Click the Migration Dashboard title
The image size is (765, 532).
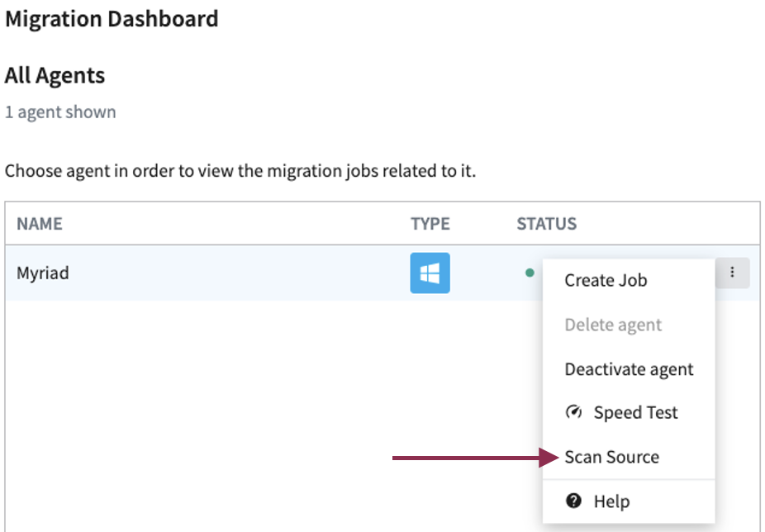112,18
